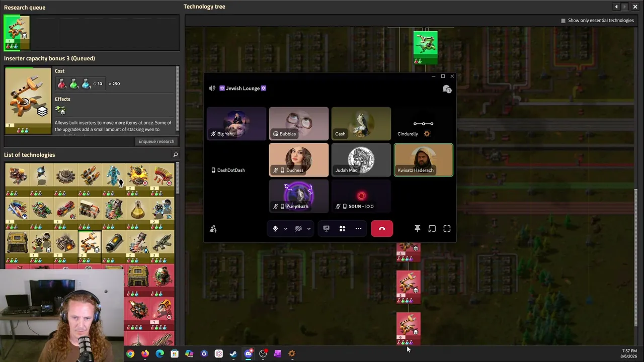Disconnect from the Discord voice call
This screenshot has width=644, height=362.
coord(382,229)
